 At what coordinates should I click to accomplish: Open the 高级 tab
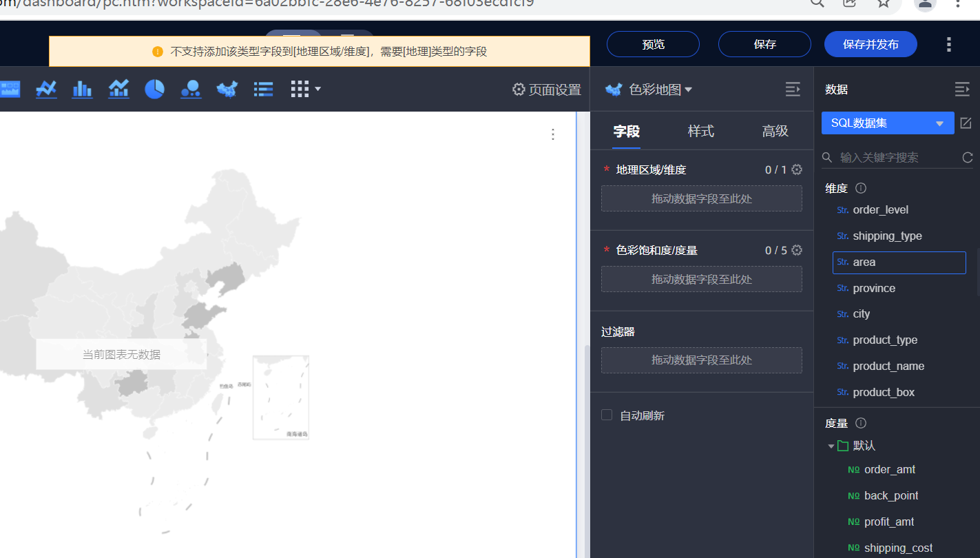[775, 131]
